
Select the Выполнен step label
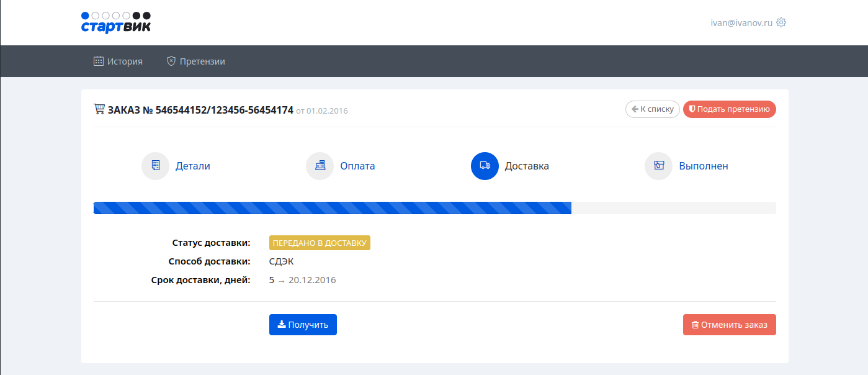(x=704, y=166)
